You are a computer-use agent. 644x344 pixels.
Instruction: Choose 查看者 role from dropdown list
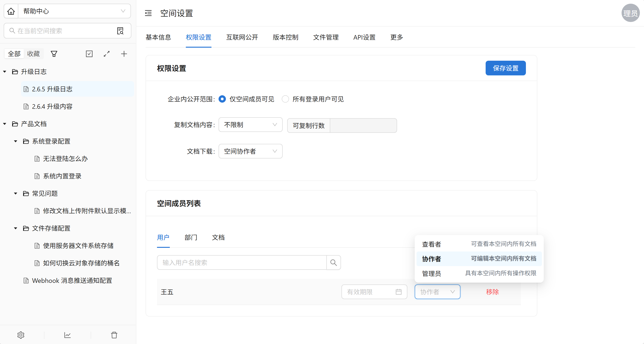point(479,244)
